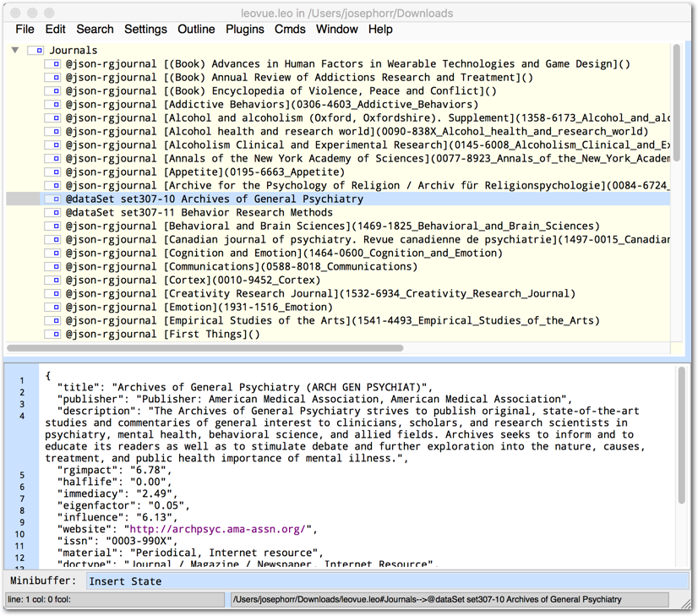Click the "eigenfactor": "0.05" line
Image resolution: width=698 pixels, height=616 pixels.
(123, 505)
